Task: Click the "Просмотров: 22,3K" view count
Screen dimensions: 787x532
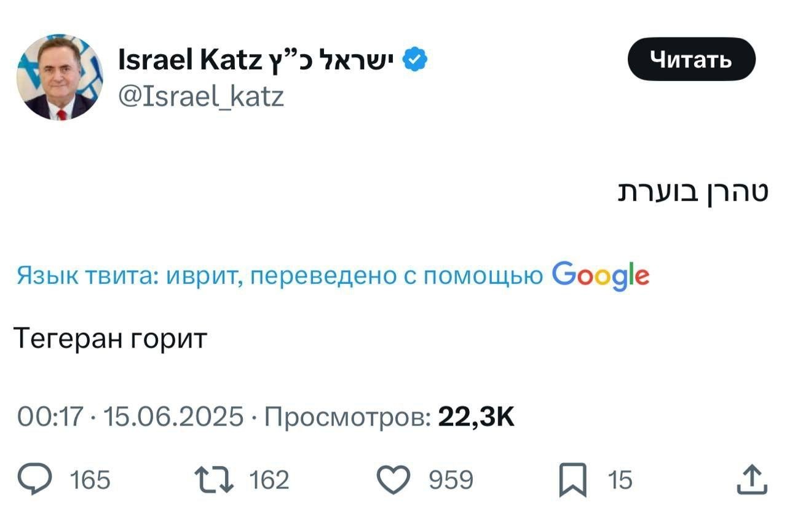Action: coord(389,417)
